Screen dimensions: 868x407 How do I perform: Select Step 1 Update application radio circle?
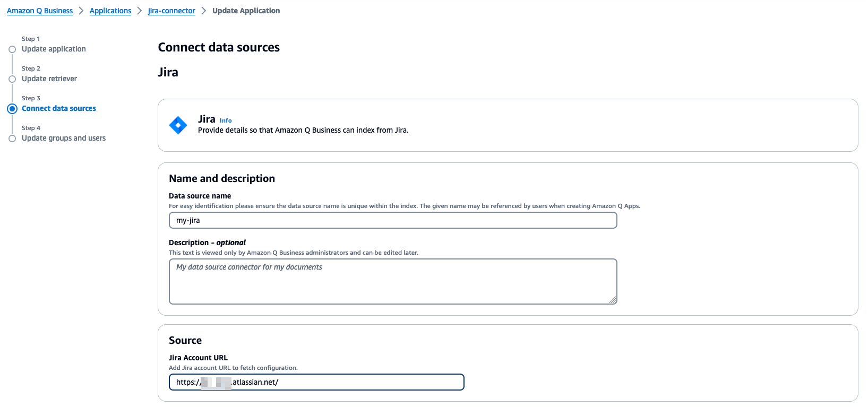point(12,49)
